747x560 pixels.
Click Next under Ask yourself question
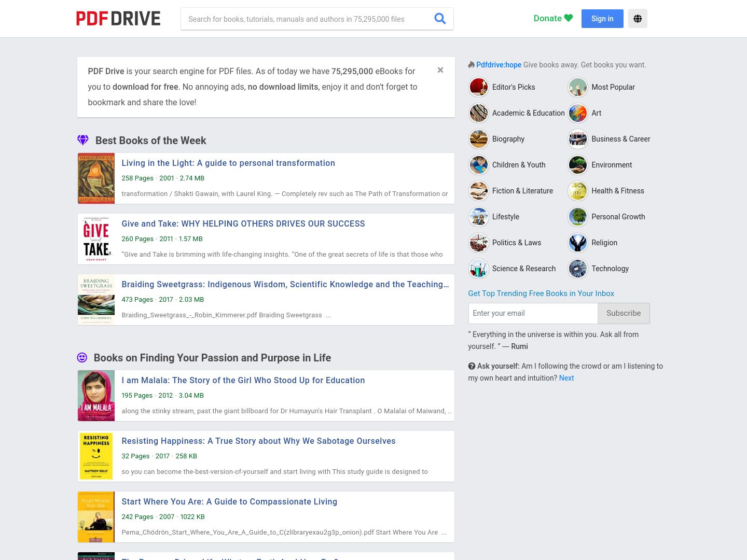click(566, 378)
